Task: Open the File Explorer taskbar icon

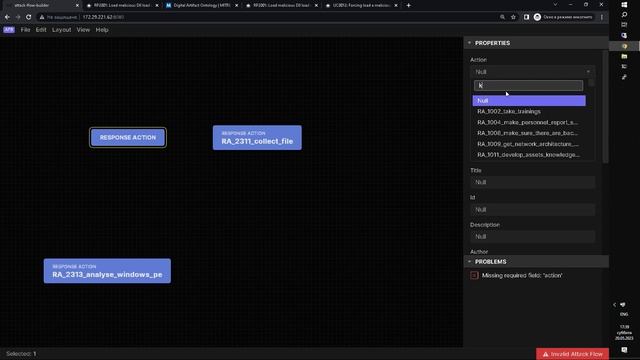Action: tap(624, 56)
